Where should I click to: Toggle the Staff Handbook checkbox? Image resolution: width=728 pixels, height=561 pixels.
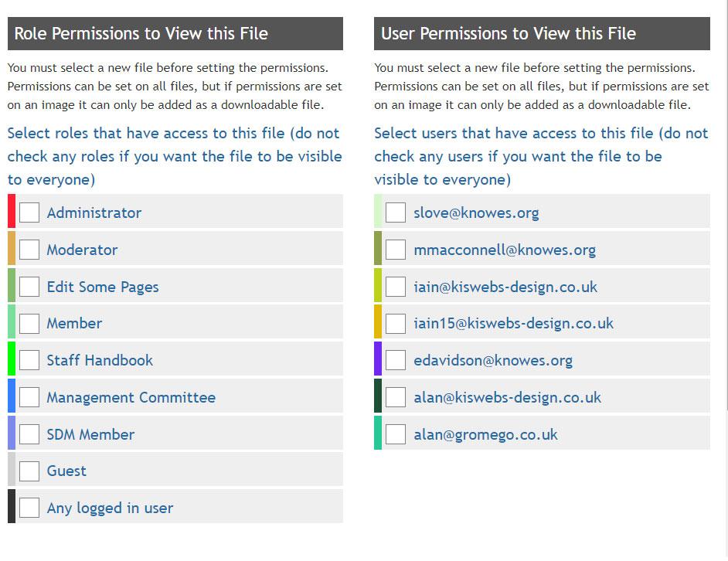coord(29,360)
